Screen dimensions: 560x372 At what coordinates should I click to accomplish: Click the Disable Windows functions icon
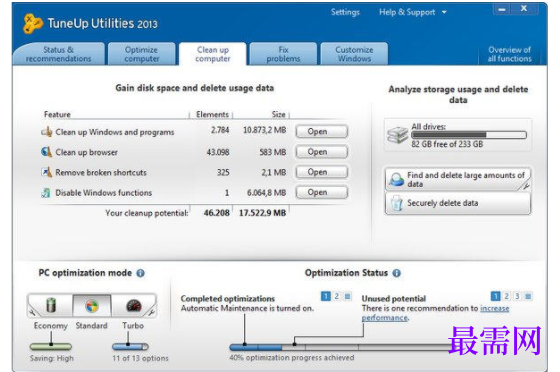46,193
